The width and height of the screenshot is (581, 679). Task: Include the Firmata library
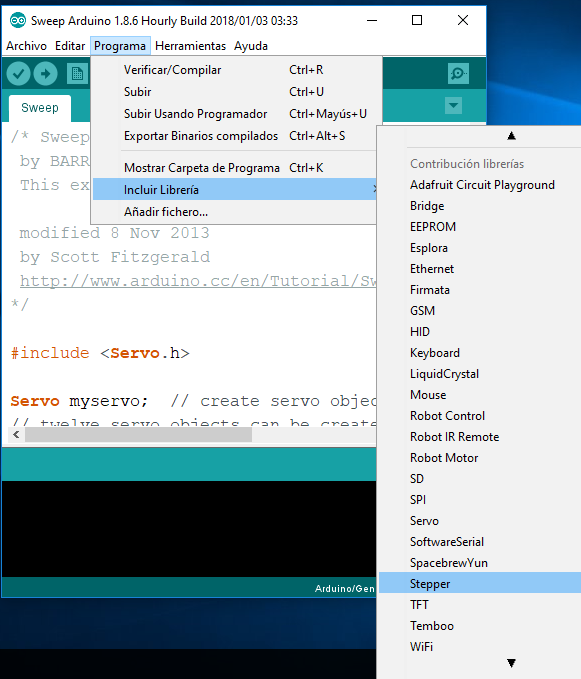coord(480,290)
